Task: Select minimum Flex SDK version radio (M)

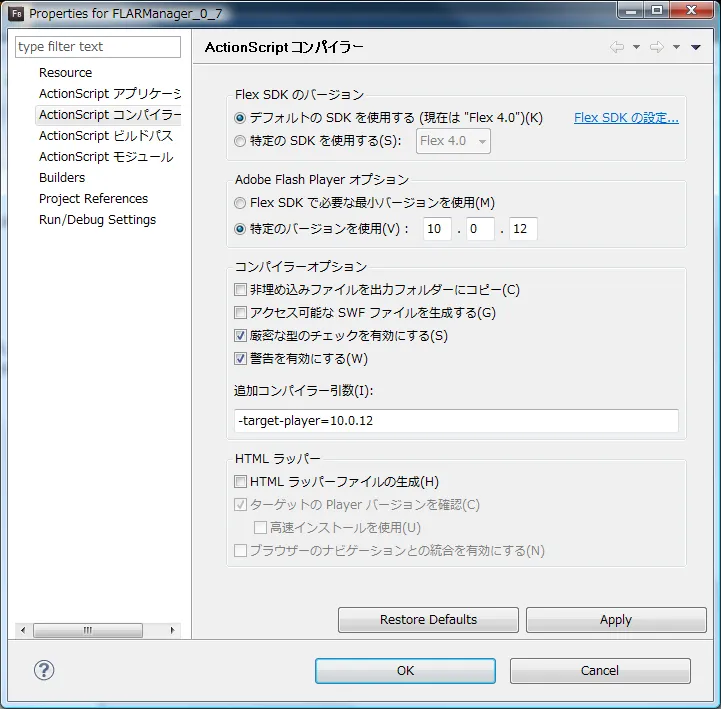Action: coord(240,203)
